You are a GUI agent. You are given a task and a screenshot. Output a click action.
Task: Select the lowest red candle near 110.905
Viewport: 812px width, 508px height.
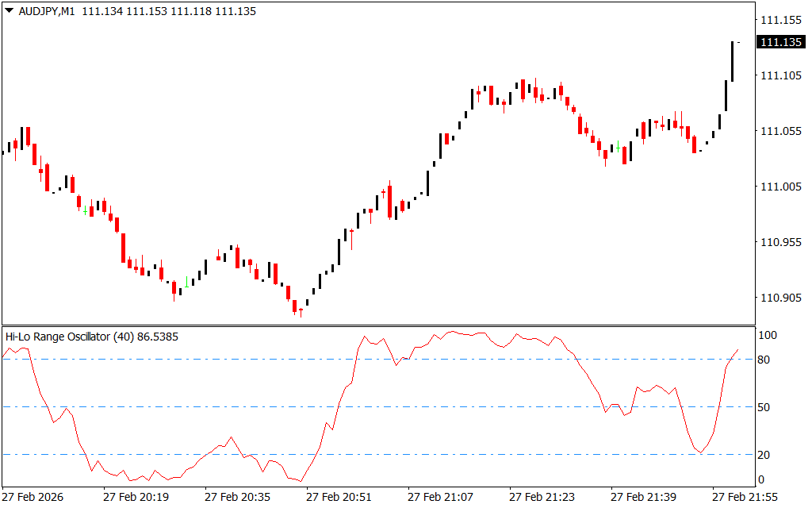coord(294,306)
